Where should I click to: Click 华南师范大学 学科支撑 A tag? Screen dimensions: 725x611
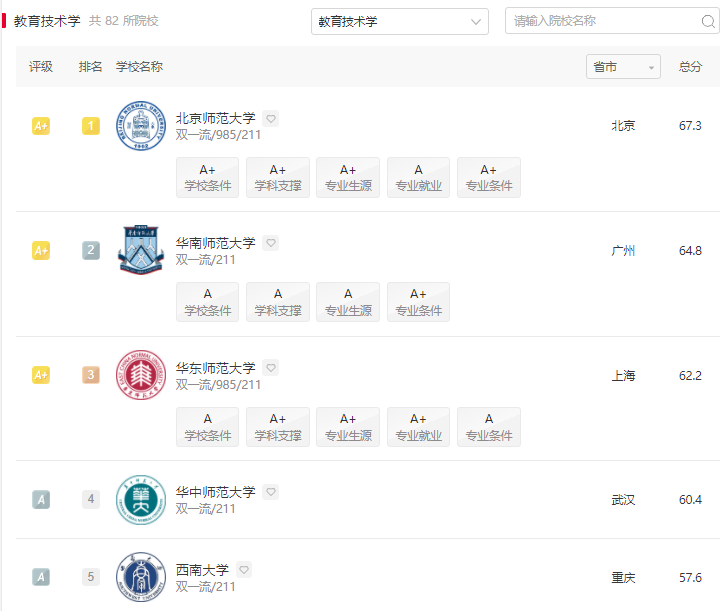278,302
